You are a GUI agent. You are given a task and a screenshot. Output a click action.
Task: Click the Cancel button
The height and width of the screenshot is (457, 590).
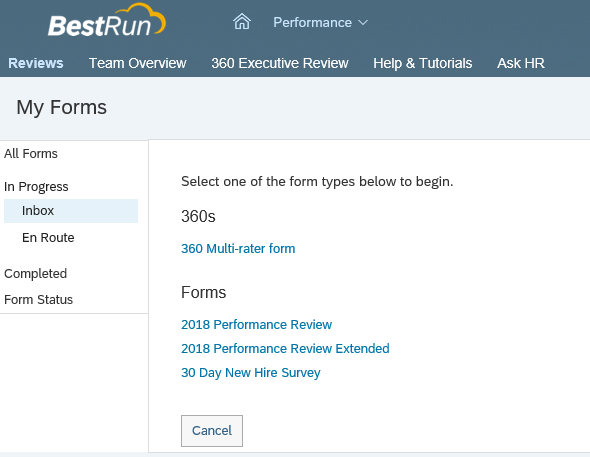click(212, 431)
